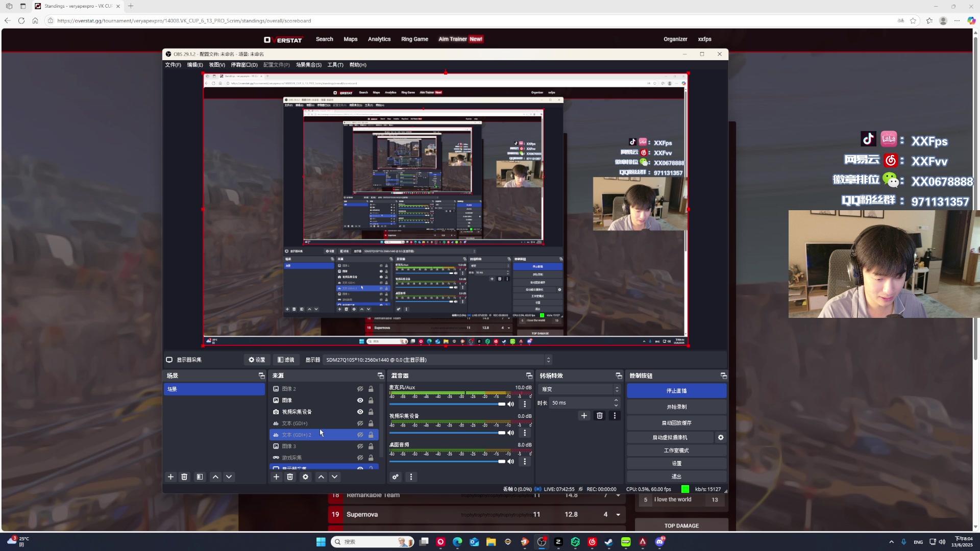The height and width of the screenshot is (551, 980).
Task: Open 视频采集设备 mixer channel three-dot options
Action: (x=525, y=433)
